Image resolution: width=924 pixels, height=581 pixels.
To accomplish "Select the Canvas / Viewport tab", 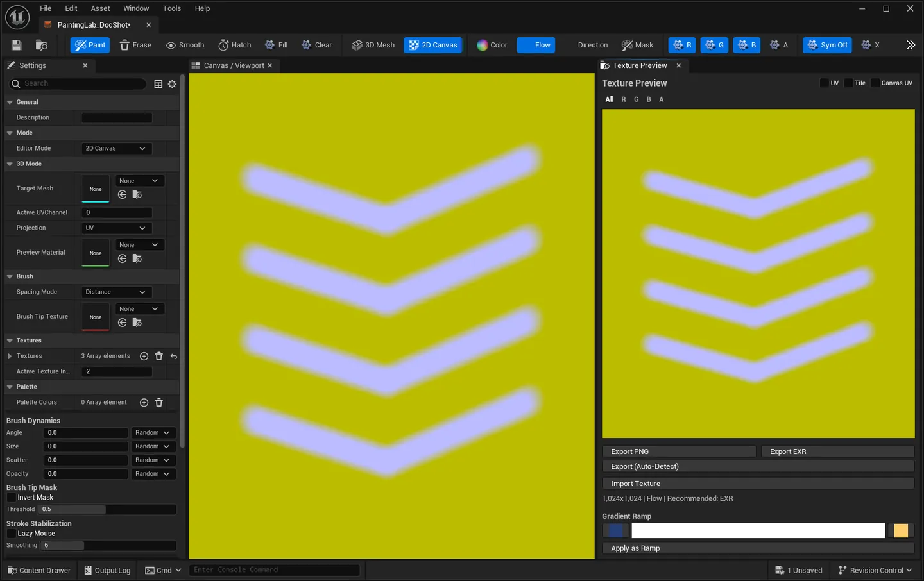I will 234,65.
